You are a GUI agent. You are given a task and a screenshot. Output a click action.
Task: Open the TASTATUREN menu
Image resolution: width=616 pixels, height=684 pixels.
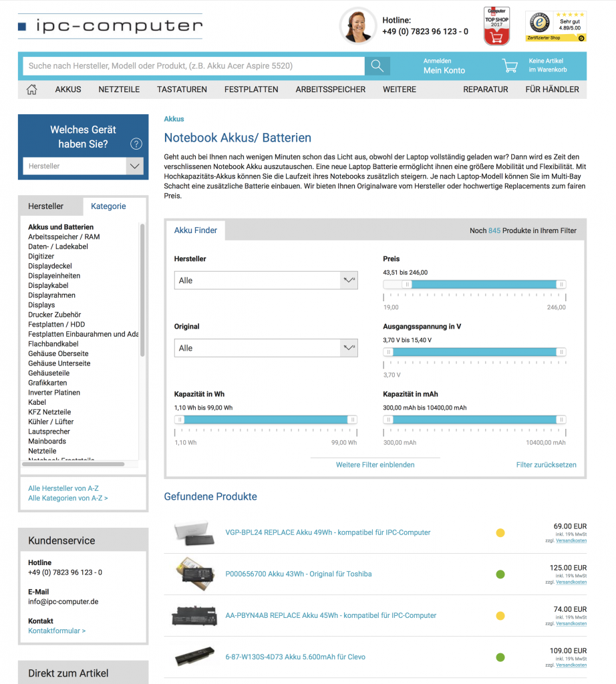pos(182,90)
